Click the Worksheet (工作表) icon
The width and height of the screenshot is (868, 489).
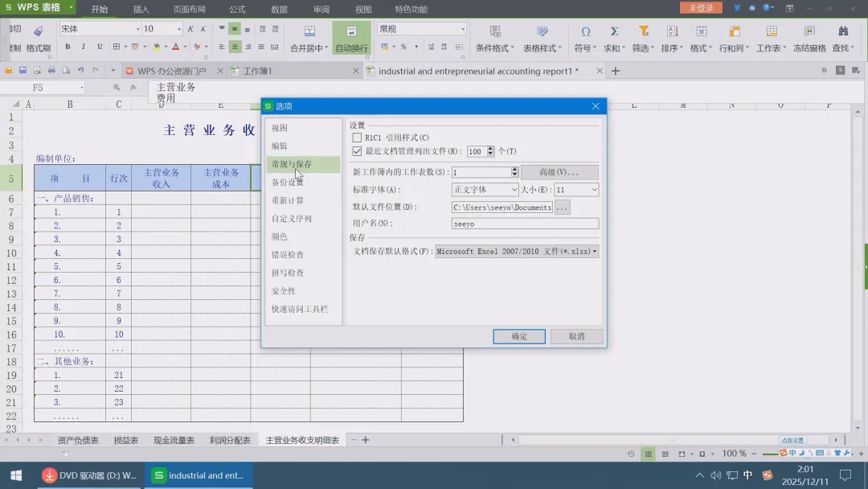point(771,31)
